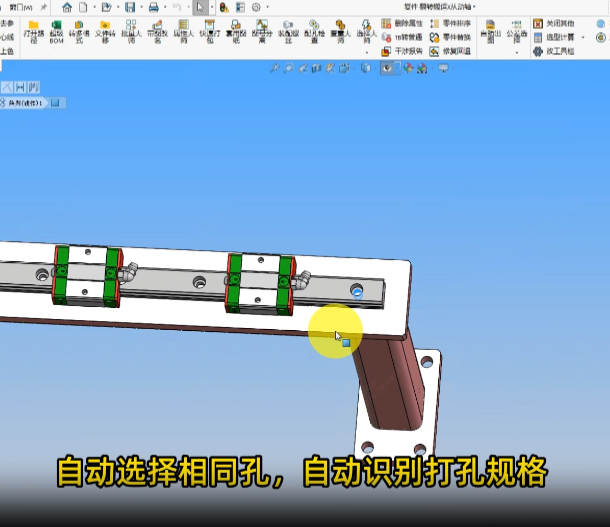Viewport: 610px width, 527px height.
Task: Click the hole-matching check tool 配孔检查
Action: (314, 31)
